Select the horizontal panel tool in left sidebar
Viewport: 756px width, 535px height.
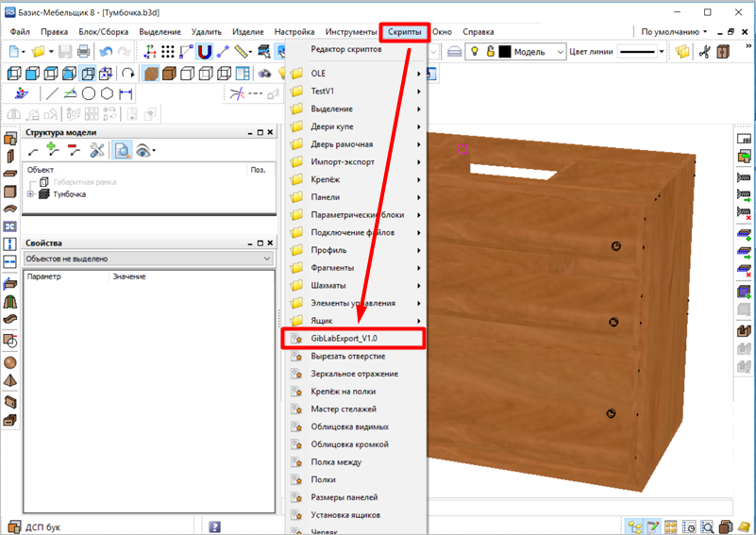coord(10,174)
